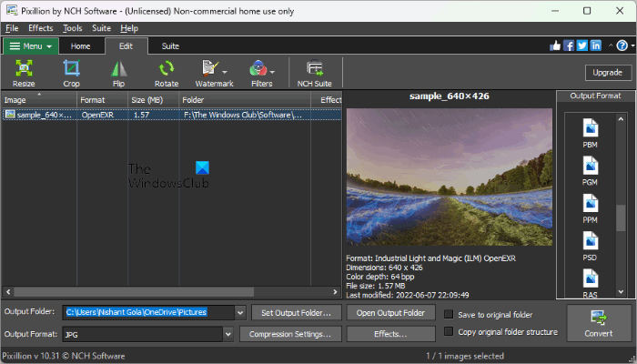637x364 pixels.
Task: Open the green Menu dropdown
Action: tap(31, 45)
